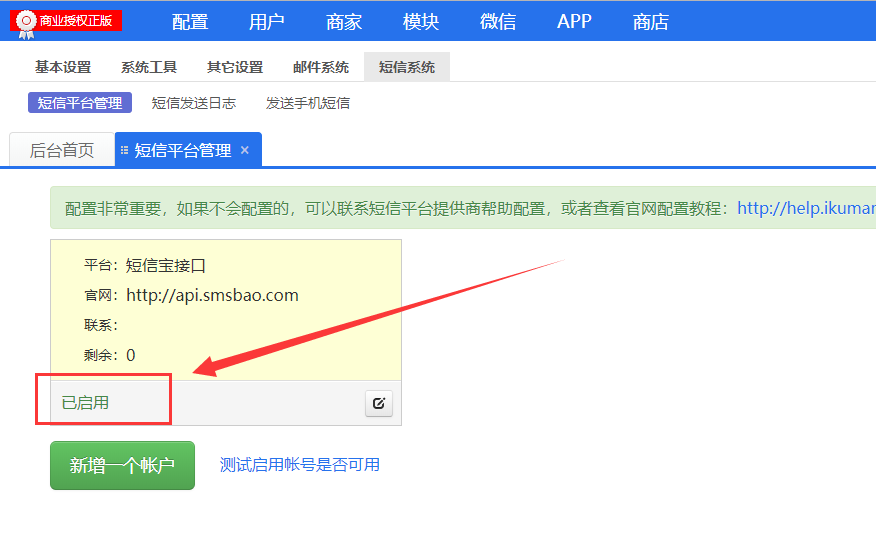Go to 发送手机短信
The height and width of the screenshot is (541, 876).
tap(308, 103)
